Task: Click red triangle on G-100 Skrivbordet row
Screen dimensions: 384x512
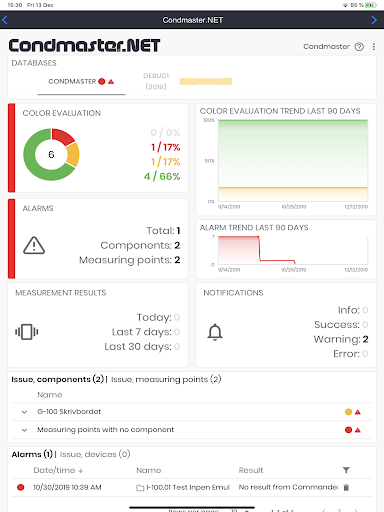Action: (x=358, y=412)
